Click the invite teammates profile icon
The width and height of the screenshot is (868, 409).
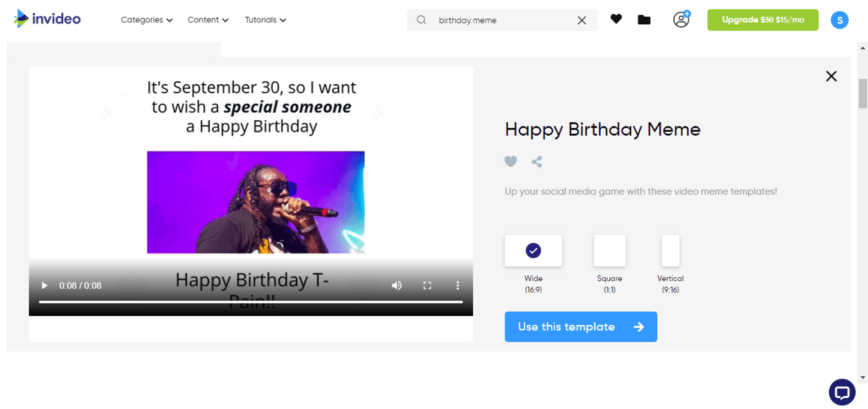coord(681,19)
